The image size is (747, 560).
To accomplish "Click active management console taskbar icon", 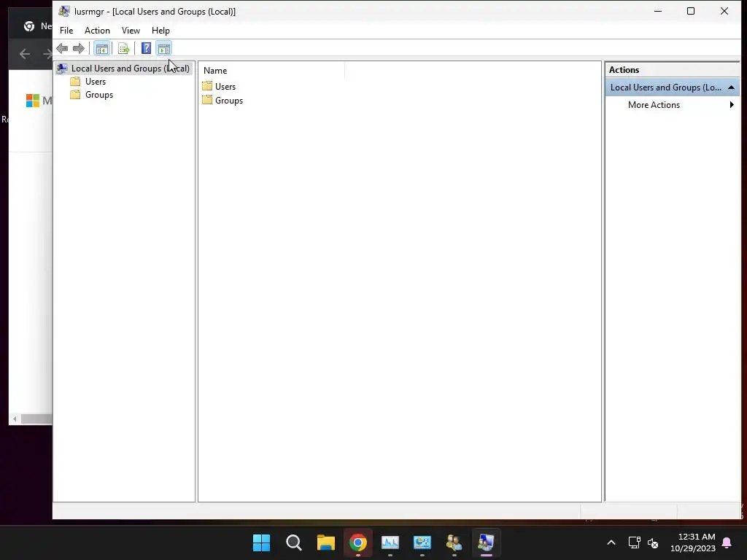I will point(486,542).
